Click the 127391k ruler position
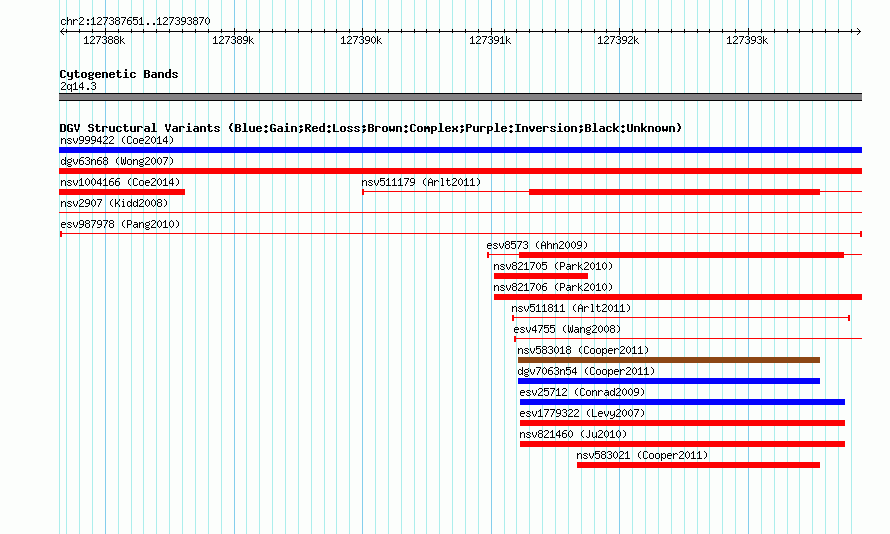 tap(490, 40)
